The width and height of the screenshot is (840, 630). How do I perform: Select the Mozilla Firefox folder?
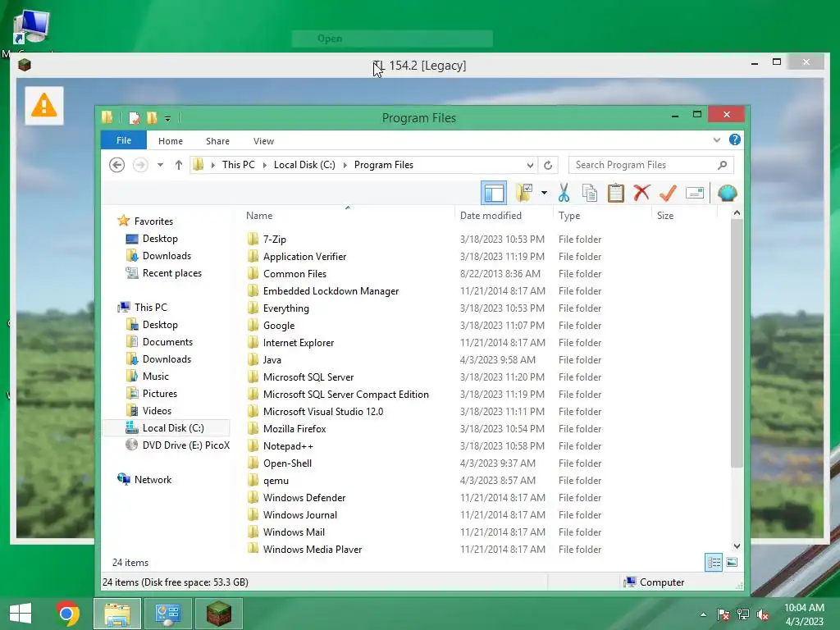tap(294, 428)
